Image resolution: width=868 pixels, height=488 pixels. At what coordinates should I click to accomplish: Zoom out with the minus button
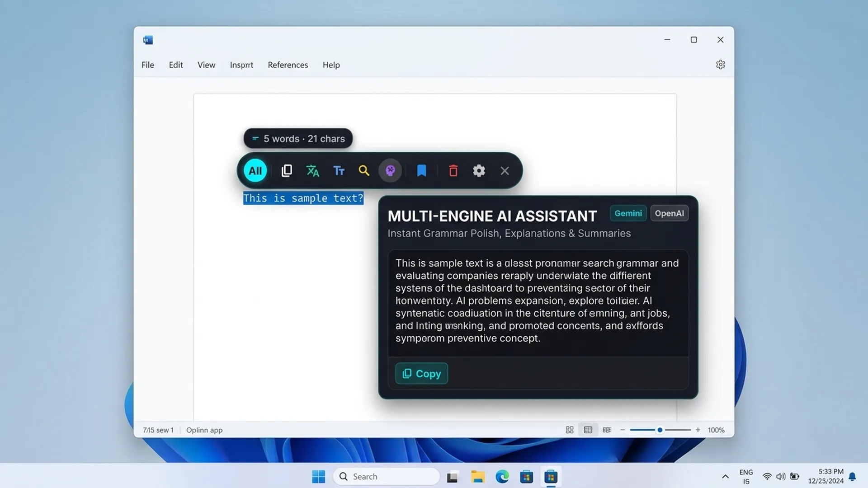click(623, 430)
